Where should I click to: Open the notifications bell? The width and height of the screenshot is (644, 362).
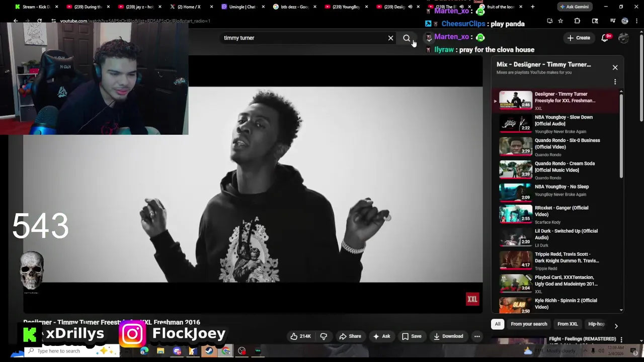[x=605, y=38]
